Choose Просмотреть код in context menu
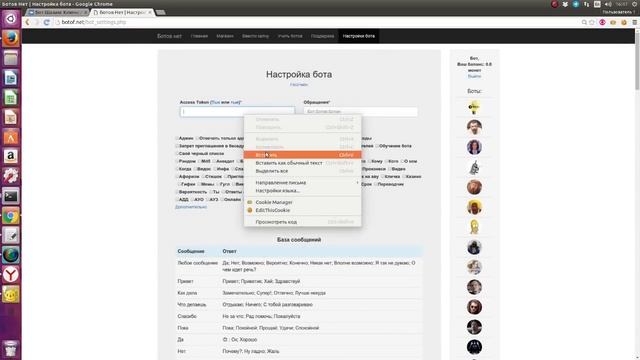Viewport: 640px width, 360px height. [302, 222]
